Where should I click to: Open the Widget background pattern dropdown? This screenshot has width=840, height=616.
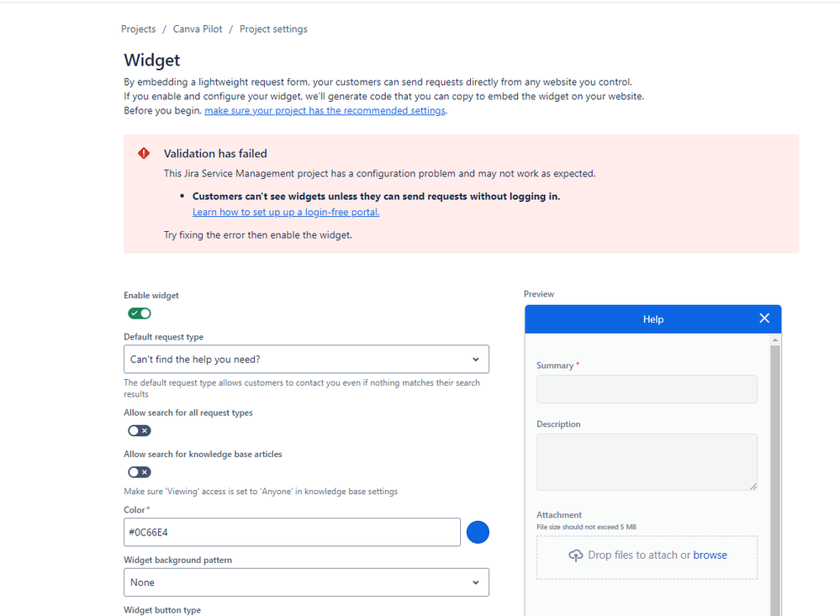click(x=306, y=582)
